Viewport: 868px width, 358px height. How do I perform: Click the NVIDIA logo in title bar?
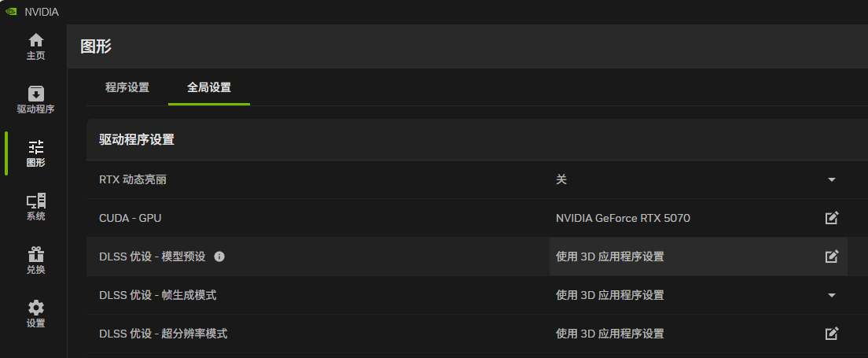click(12, 12)
